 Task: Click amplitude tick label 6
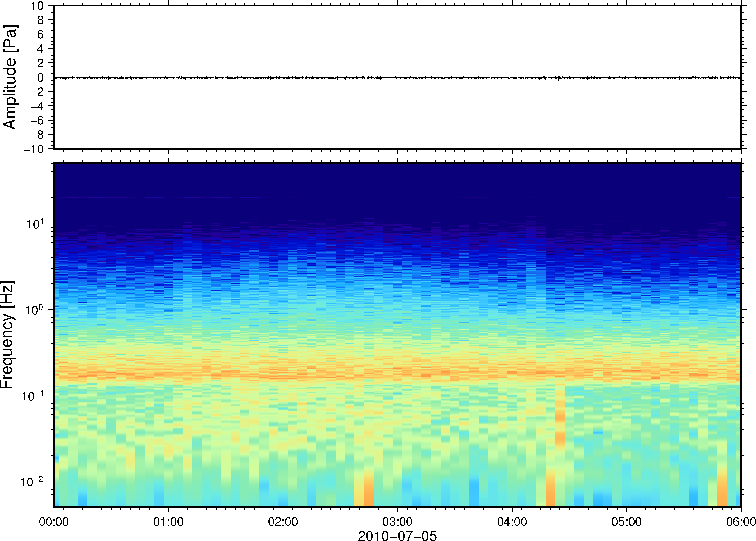click(x=41, y=34)
